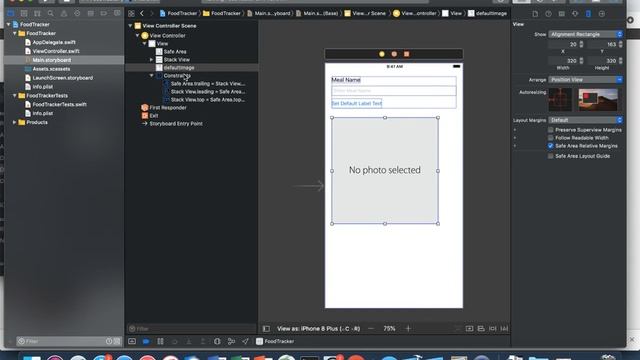This screenshot has height=360, width=640.
Task: Toggle Preserve Superview Margins checkbox
Action: [x=551, y=130]
